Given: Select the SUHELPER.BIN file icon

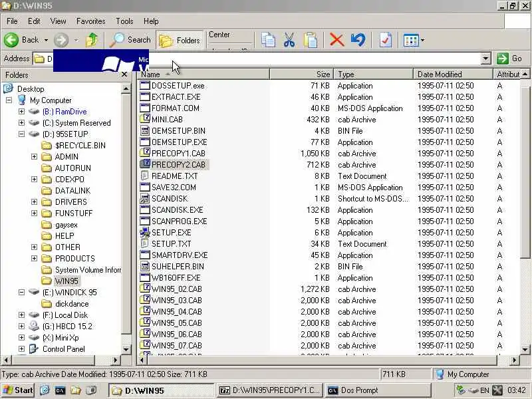Looking at the screenshot, I should pyautogui.click(x=145, y=267).
